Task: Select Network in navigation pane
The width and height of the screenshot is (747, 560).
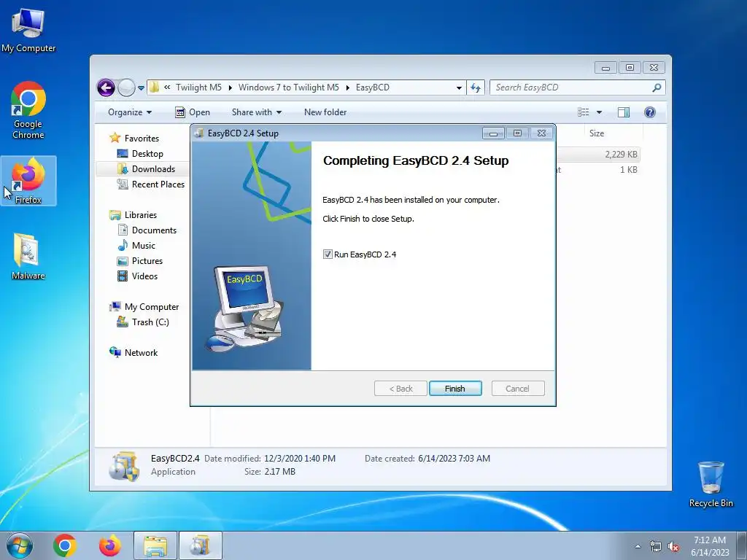Action: point(141,353)
